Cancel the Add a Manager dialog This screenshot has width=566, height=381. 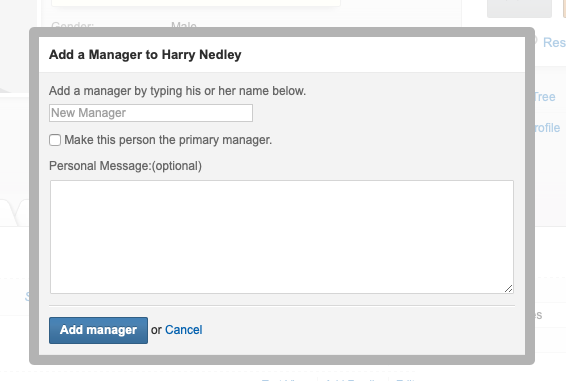(183, 330)
